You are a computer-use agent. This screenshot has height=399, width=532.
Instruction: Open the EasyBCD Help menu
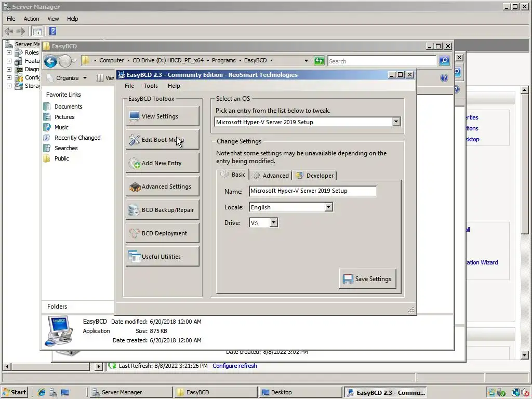click(174, 86)
